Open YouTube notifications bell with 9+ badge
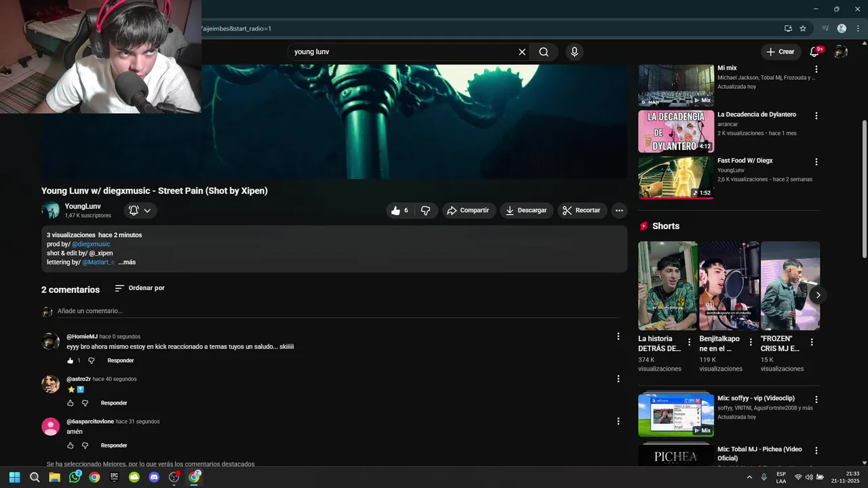 (815, 52)
